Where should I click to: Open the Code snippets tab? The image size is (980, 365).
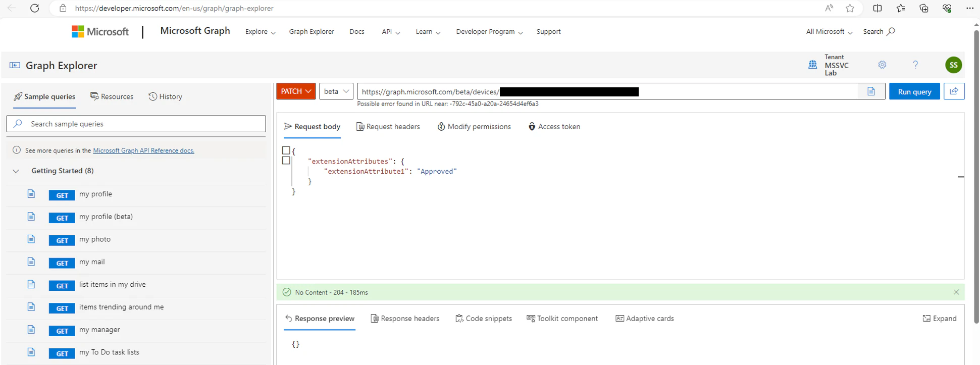pyautogui.click(x=484, y=319)
